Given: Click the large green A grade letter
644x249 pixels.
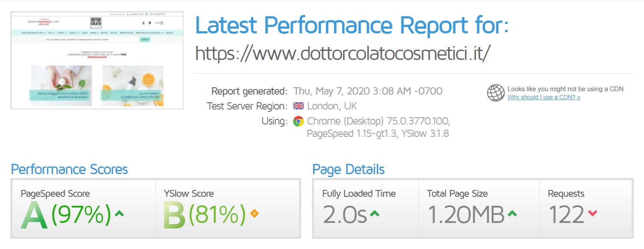Looking at the screenshot, I should click(34, 216).
